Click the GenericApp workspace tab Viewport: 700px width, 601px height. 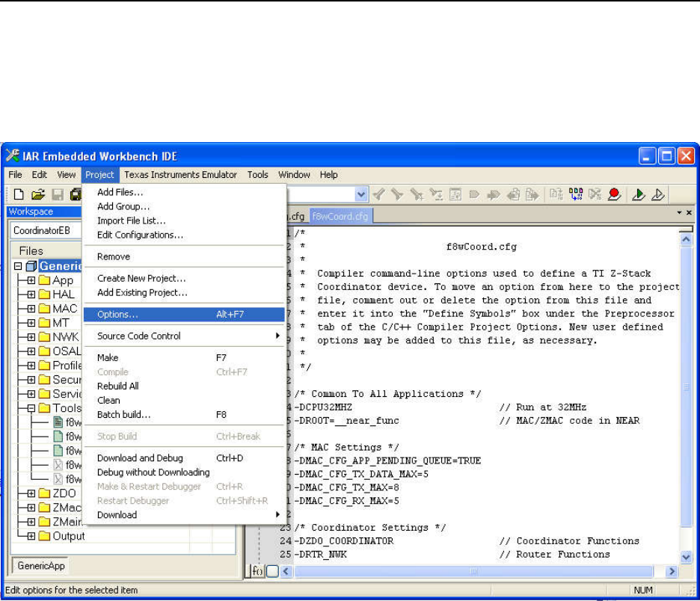click(41, 566)
